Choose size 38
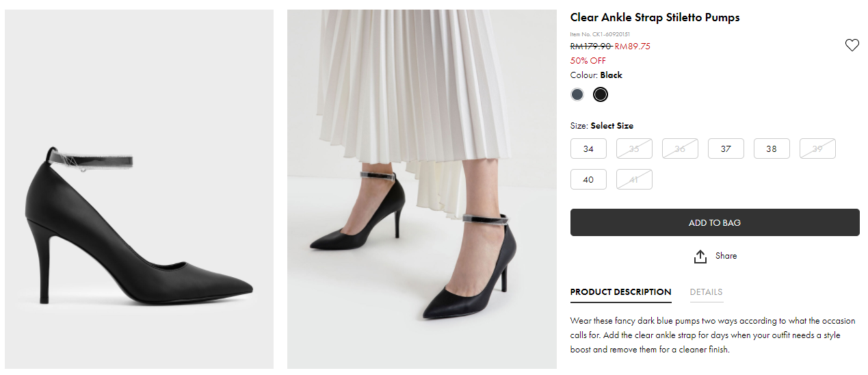868x375 pixels. pyautogui.click(x=772, y=148)
